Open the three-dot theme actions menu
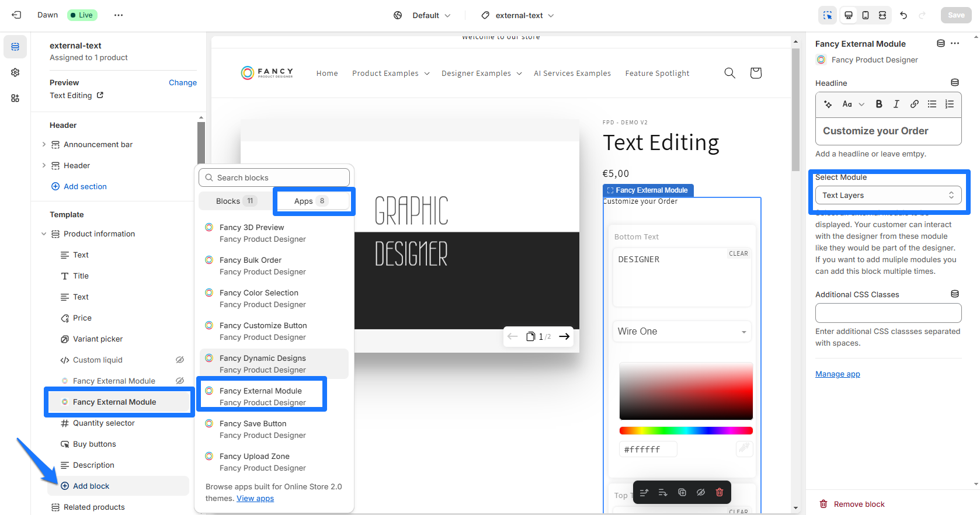This screenshot has width=980, height=515. (119, 15)
